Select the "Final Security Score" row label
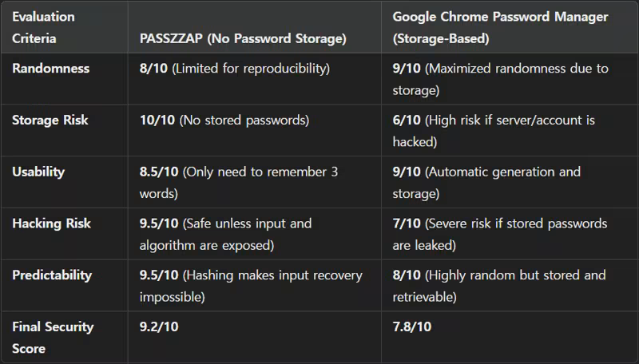This screenshot has height=364, width=639. (53, 338)
